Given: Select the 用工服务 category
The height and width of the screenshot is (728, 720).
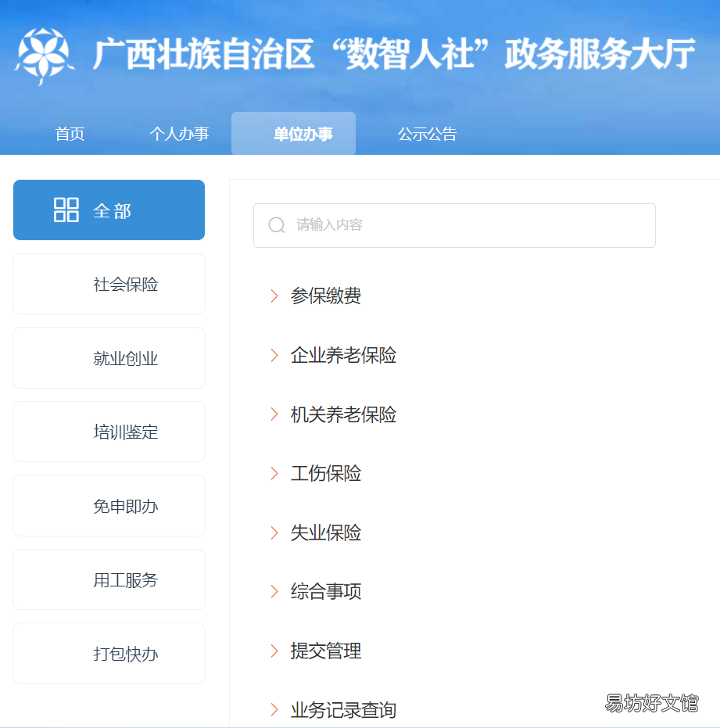Looking at the screenshot, I should click(109, 580).
